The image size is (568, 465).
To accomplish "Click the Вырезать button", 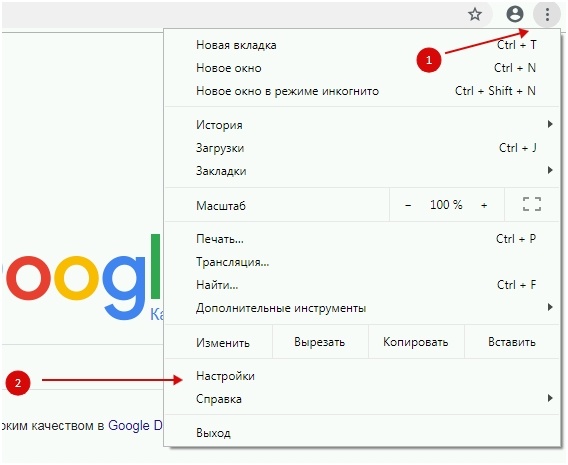I will (320, 342).
